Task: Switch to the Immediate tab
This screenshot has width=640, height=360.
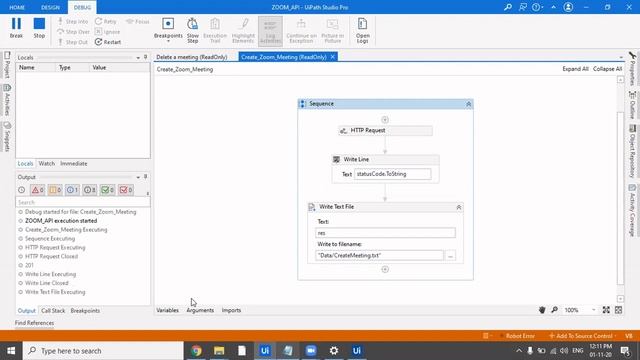Action: coord(74,163)
